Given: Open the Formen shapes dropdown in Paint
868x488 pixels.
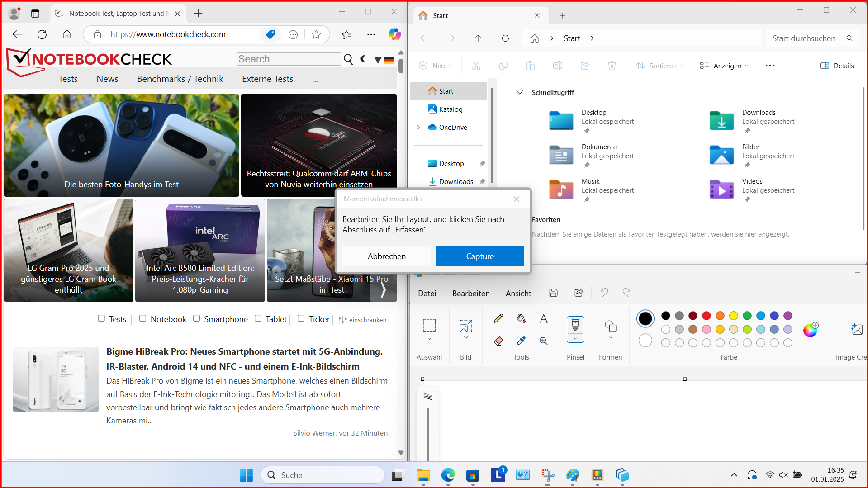Looking at the screenshot, I should [x=611, y=338].
